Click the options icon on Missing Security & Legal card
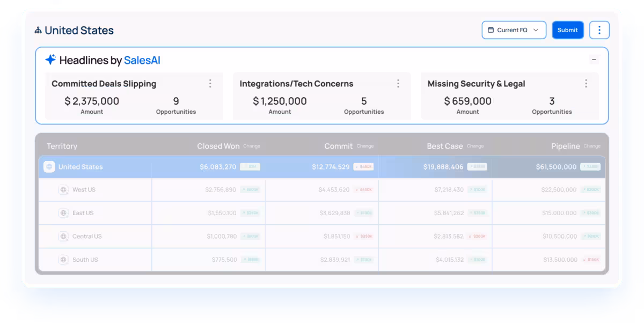 click(586, 83)
